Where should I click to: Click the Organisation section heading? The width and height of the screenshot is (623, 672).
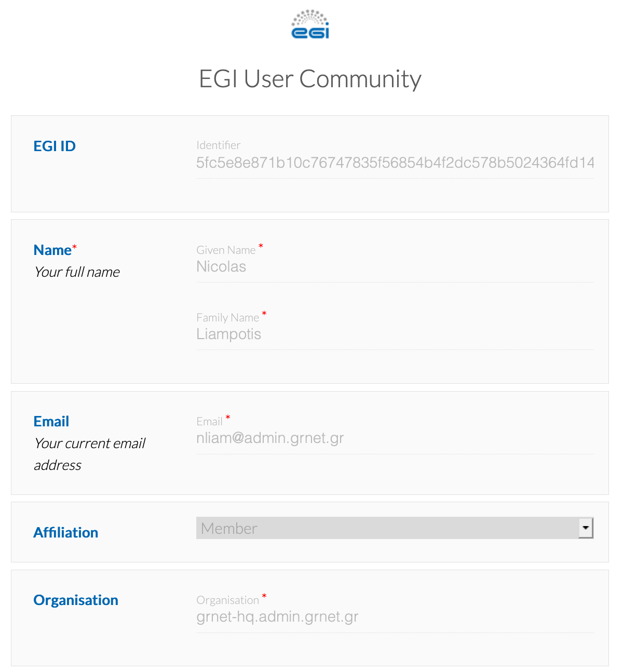76,600
